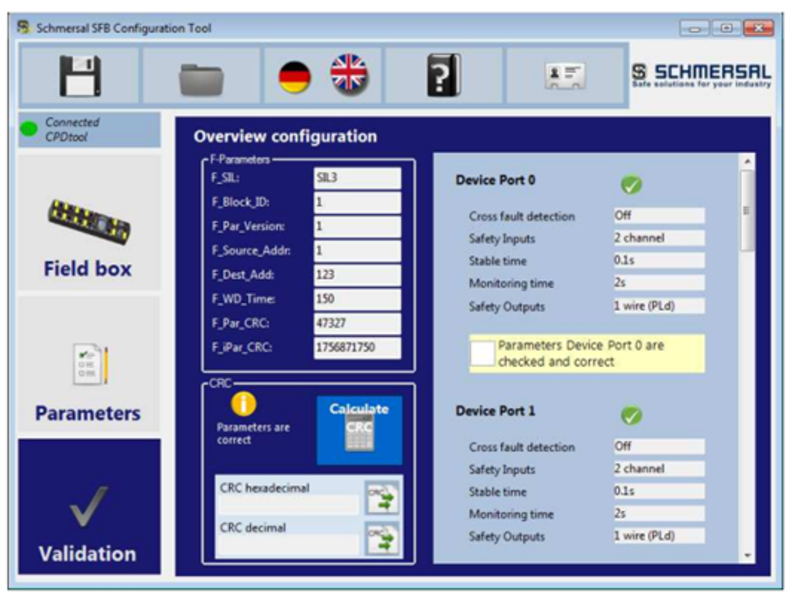
Task: Minimize the Schmersal SFB Configuration Tool window
Action: tap(694, 28)
